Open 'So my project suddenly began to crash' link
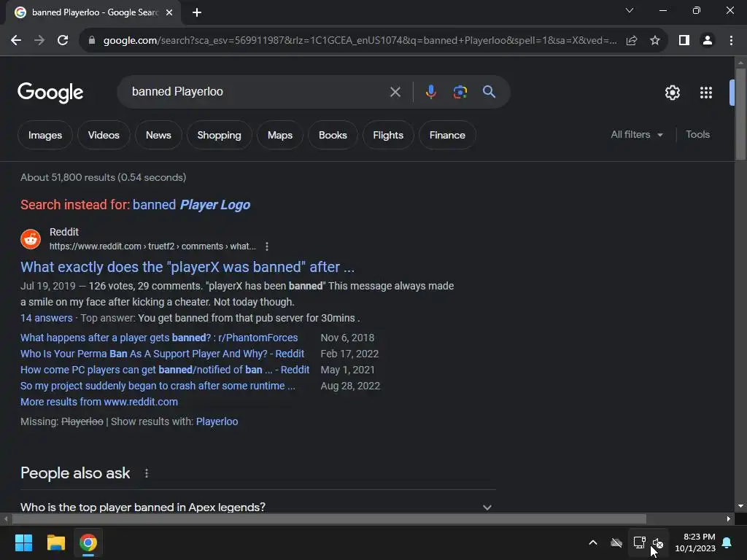The width and height of the screenshot is (747, 560). 158,386
